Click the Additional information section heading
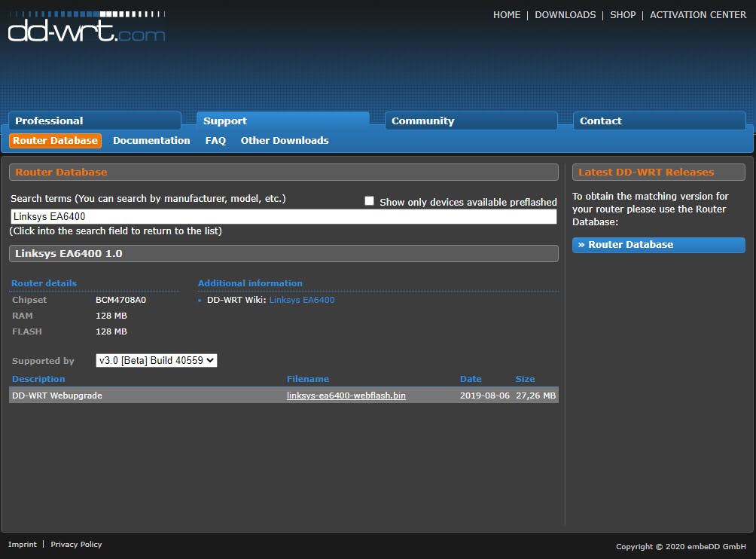The height and width of the screenshot is (559, 756). [x=250, y=283]
